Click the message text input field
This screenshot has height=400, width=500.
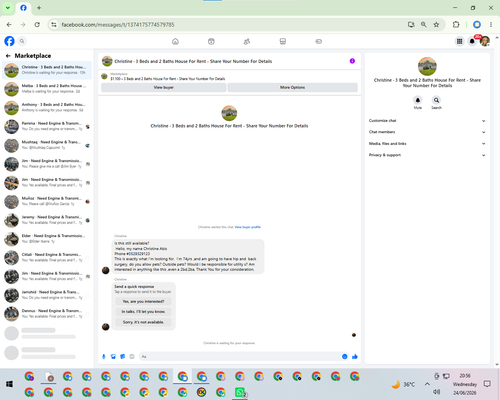240,357
